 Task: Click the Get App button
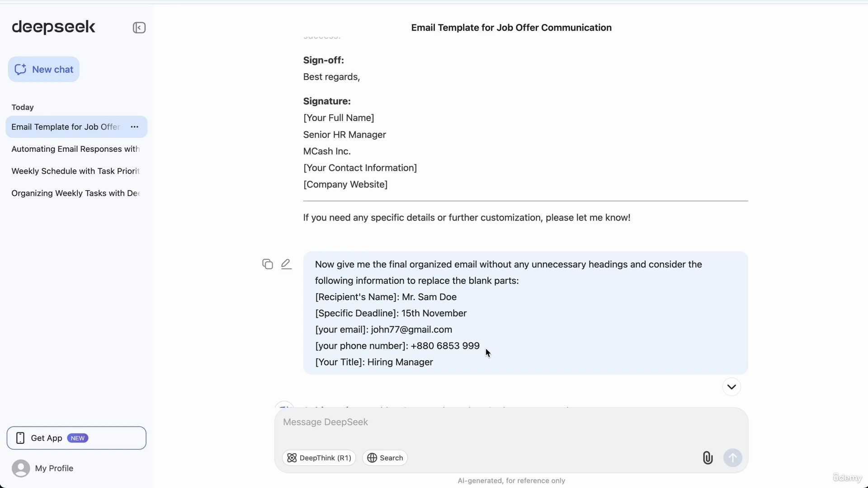[76, 438]
